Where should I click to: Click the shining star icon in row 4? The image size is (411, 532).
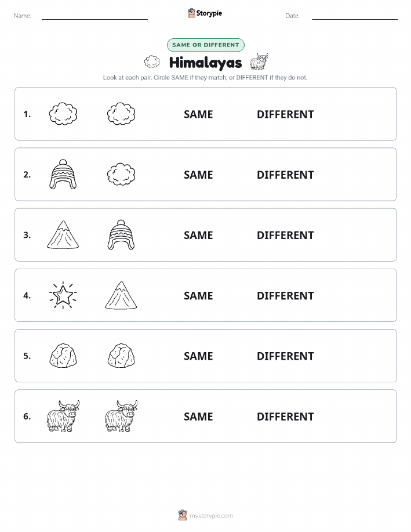click(63, 295)
